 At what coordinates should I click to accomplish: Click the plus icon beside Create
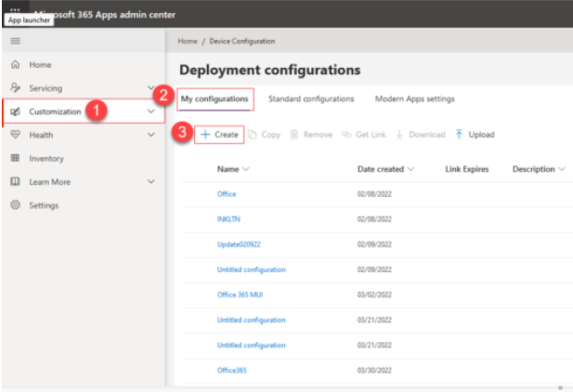[205, 135]
